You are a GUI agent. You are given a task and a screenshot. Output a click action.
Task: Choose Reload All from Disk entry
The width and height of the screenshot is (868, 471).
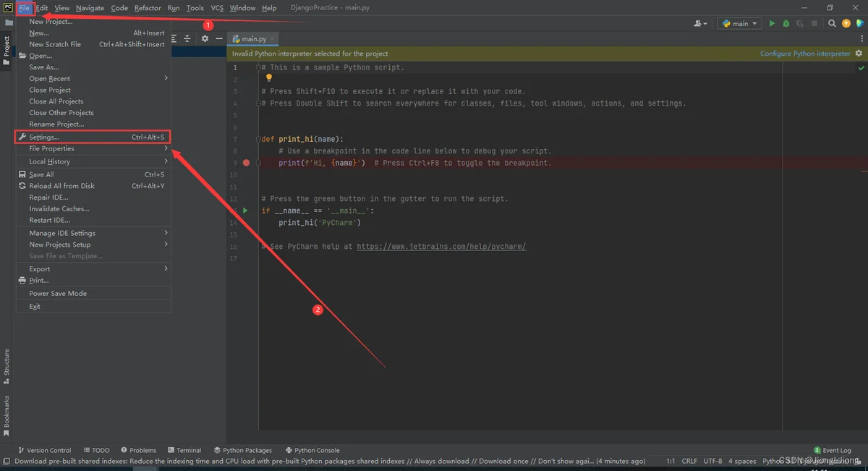click(93, 186)
